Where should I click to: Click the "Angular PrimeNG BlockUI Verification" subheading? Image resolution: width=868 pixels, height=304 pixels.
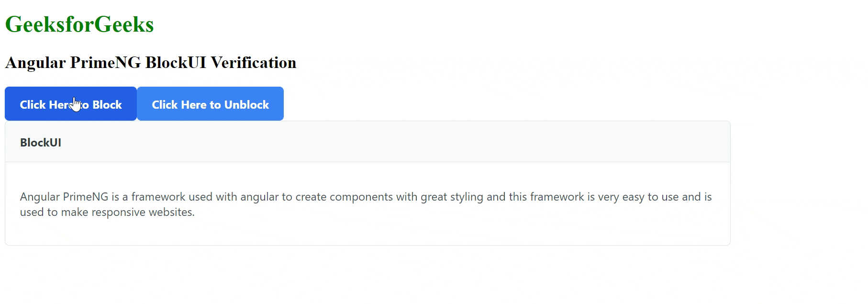coord(150,63)
